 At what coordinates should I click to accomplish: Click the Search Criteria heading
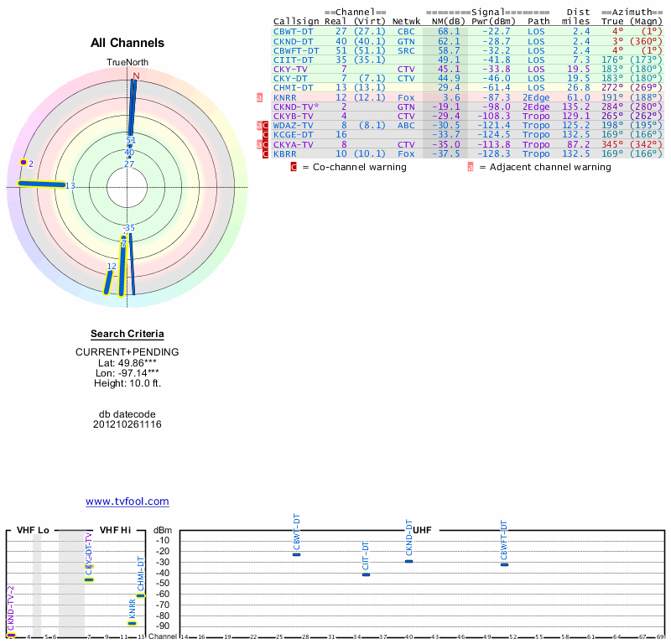tap(127, 334)
